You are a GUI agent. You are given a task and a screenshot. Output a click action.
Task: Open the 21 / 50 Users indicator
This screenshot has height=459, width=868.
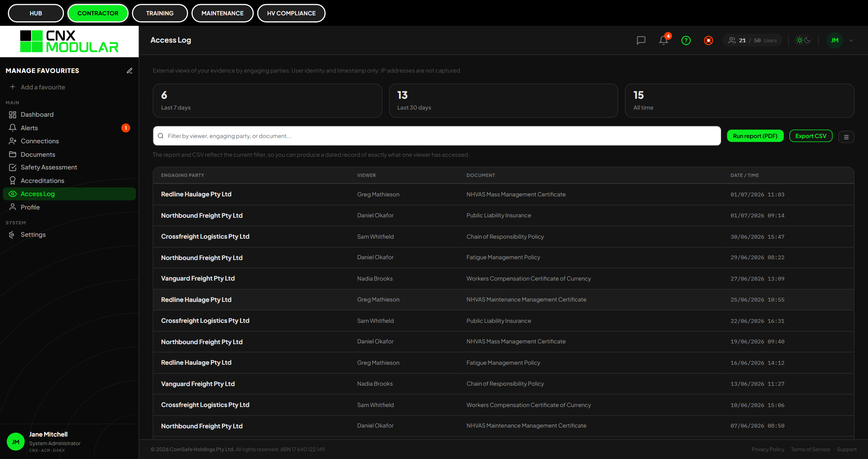pyautogui.click(x=752, y=40)
